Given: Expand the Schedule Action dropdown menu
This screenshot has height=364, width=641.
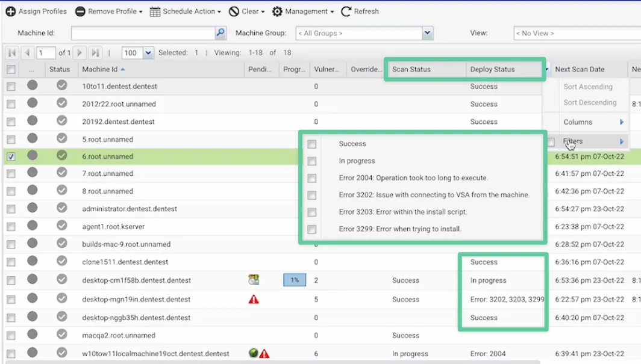Looking at the screenshot, I should tap(186, 11).
